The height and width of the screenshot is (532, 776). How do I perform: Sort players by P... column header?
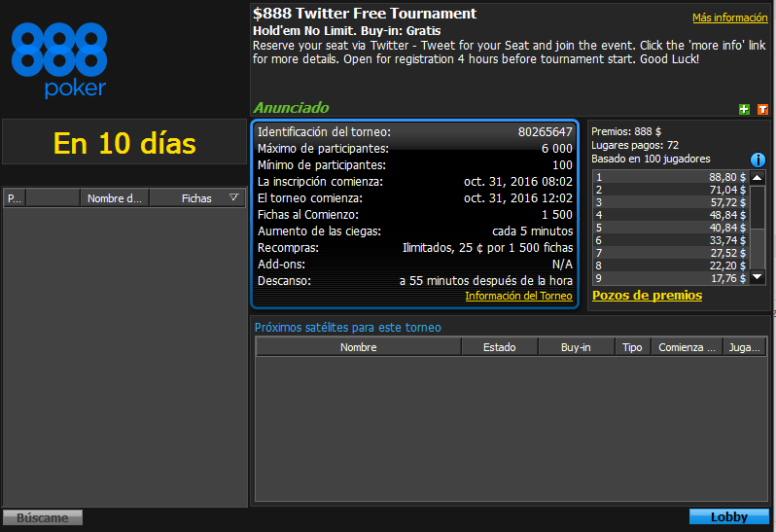coord(15,198)
